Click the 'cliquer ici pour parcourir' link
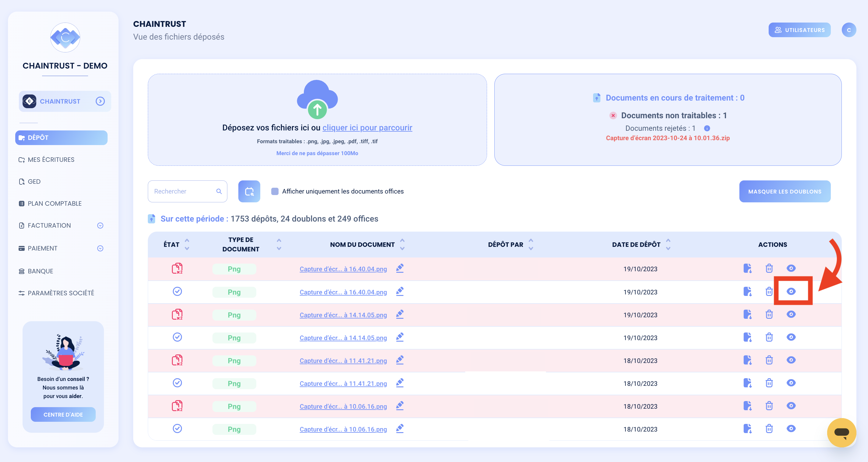The width and height of the screenshot is (868, 462). tap(367, 127)
